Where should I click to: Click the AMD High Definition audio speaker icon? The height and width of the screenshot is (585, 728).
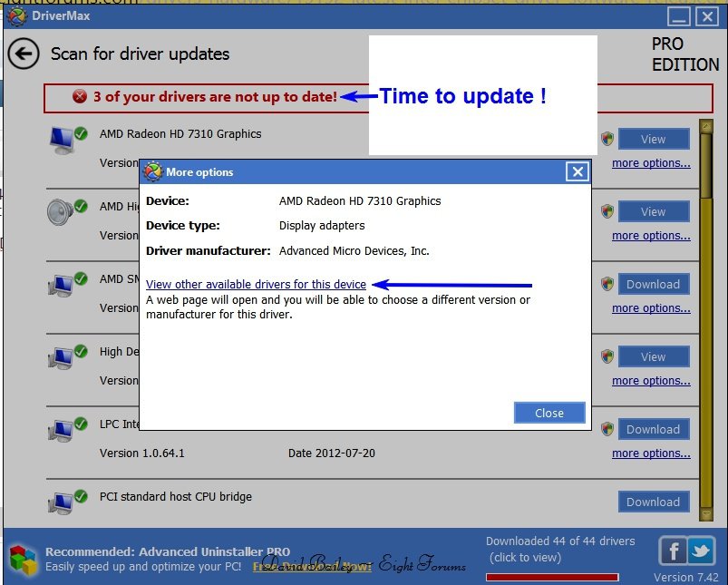61,211
